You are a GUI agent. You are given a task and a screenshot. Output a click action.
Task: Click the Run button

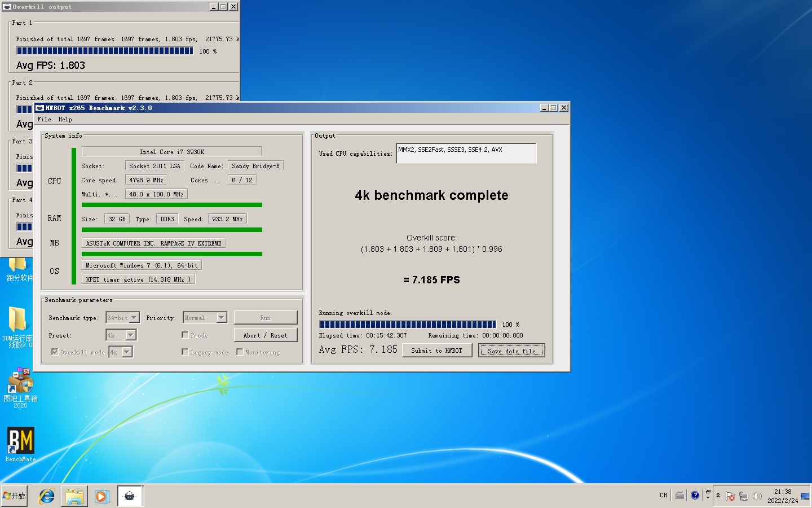click(266, 318)
